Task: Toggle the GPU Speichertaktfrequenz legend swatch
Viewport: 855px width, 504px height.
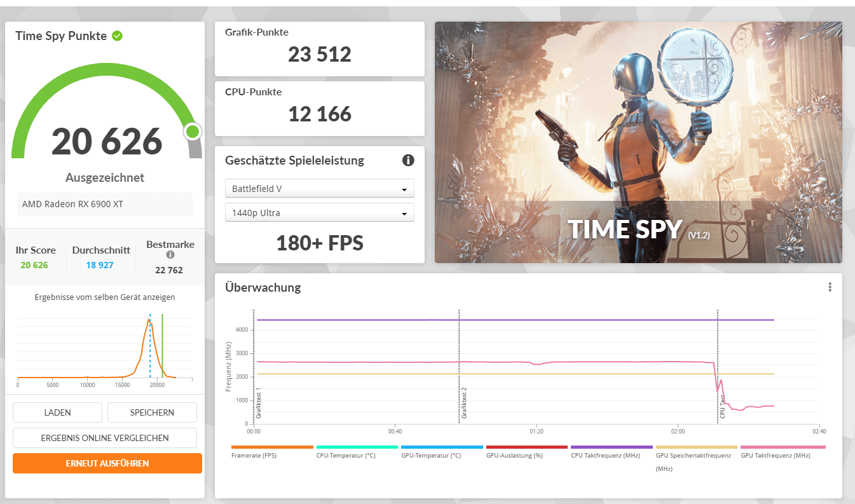Action: [x=696, y=447]
